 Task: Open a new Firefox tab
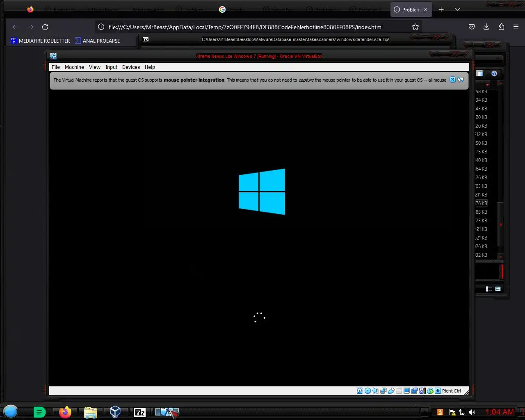[x=441, y=9]
